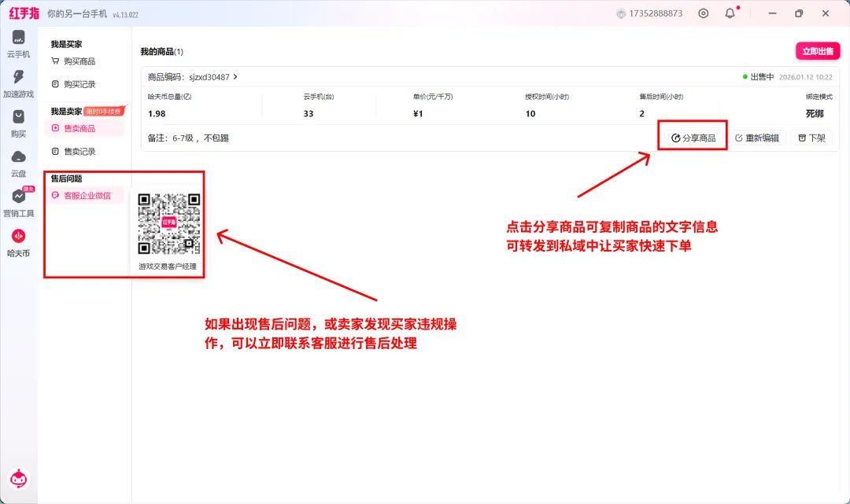Restore down the 红手指 window
Viewport: 850px width, 504px height.
pos(799,13)
